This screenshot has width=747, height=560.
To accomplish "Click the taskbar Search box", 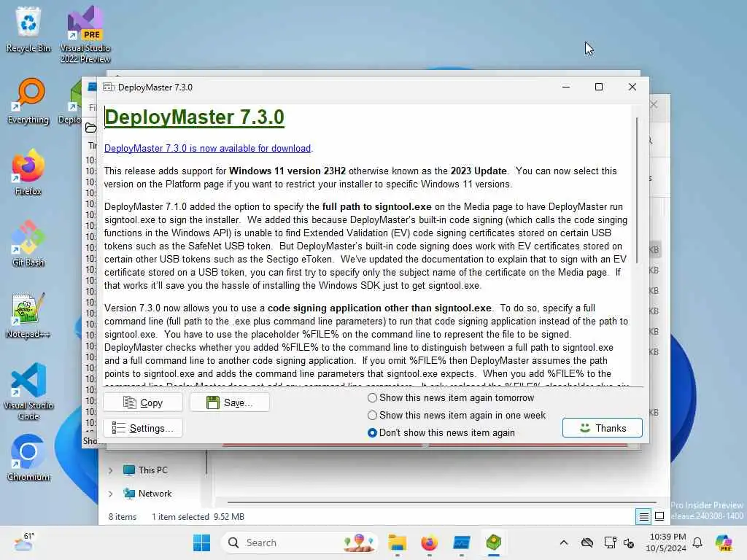I will pos(299,542).
